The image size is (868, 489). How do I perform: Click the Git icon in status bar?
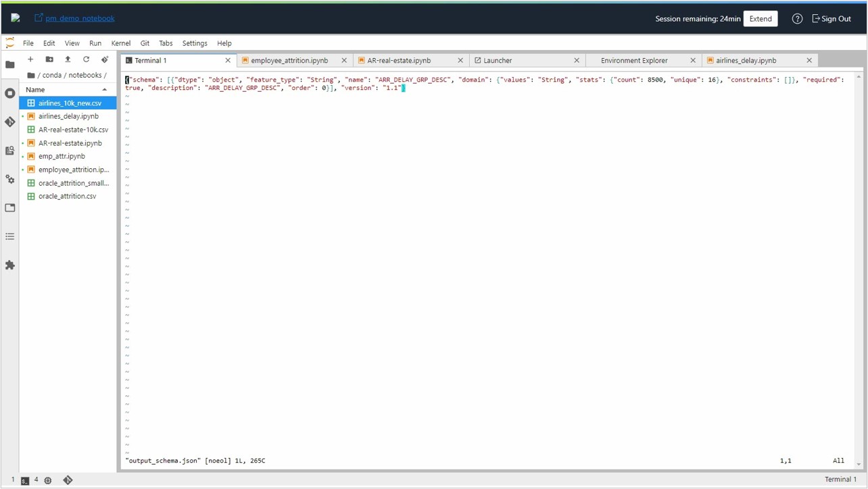tap(68, 480)
